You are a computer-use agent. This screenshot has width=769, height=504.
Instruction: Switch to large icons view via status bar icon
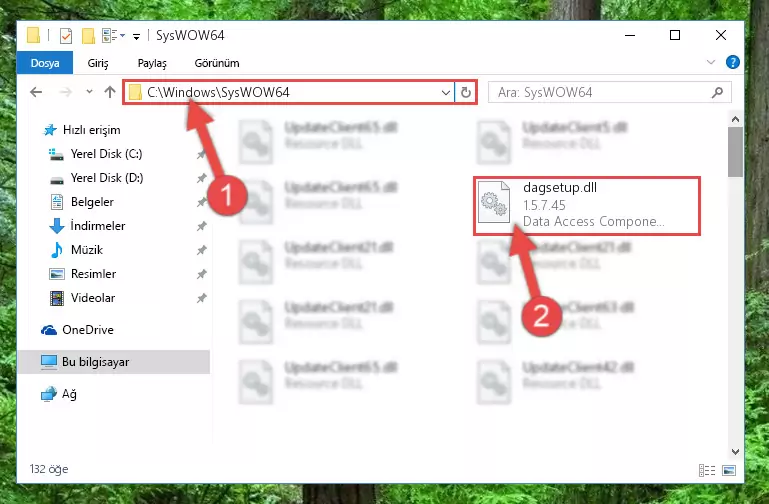tap(729, 471)
